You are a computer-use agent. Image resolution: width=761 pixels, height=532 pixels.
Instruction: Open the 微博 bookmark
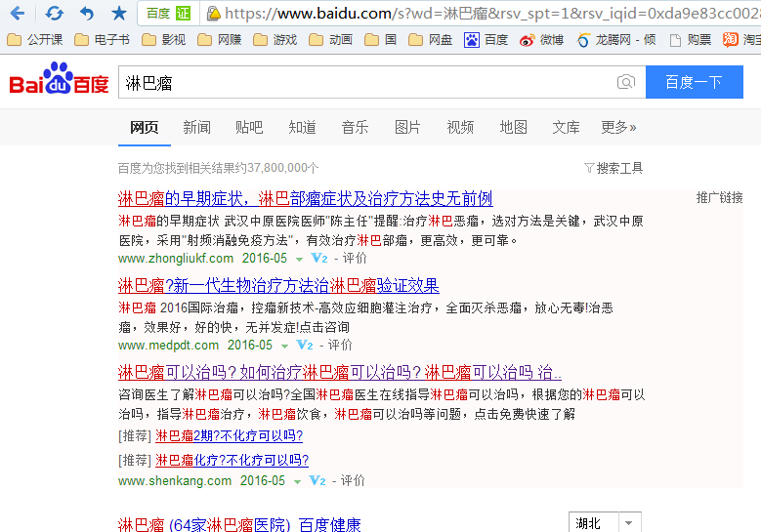click(x=541, y=40)
